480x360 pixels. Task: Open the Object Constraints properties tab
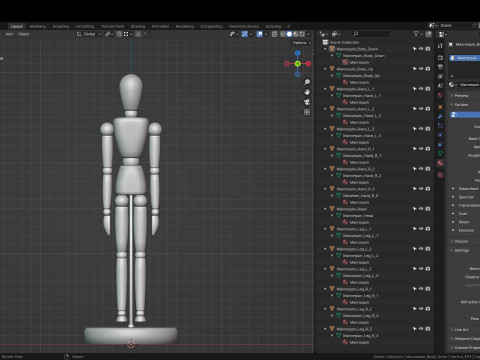point(440,144)
